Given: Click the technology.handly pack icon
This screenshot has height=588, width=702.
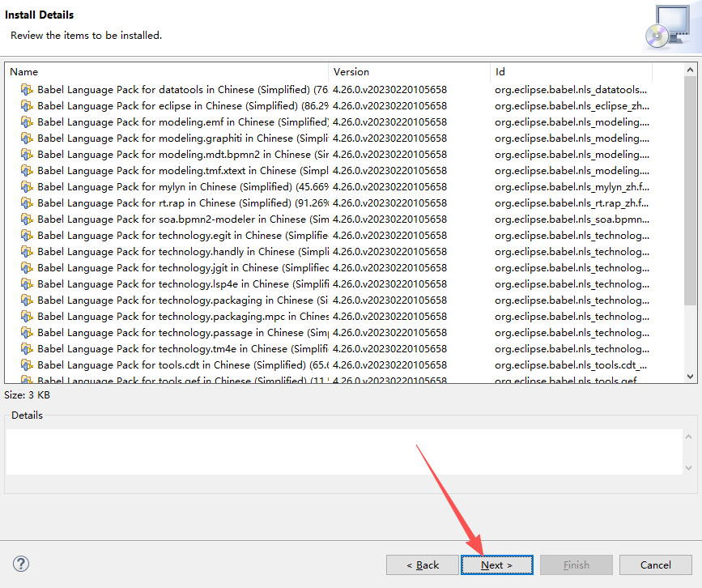Looking at the screenshot, I should point(27,252).
